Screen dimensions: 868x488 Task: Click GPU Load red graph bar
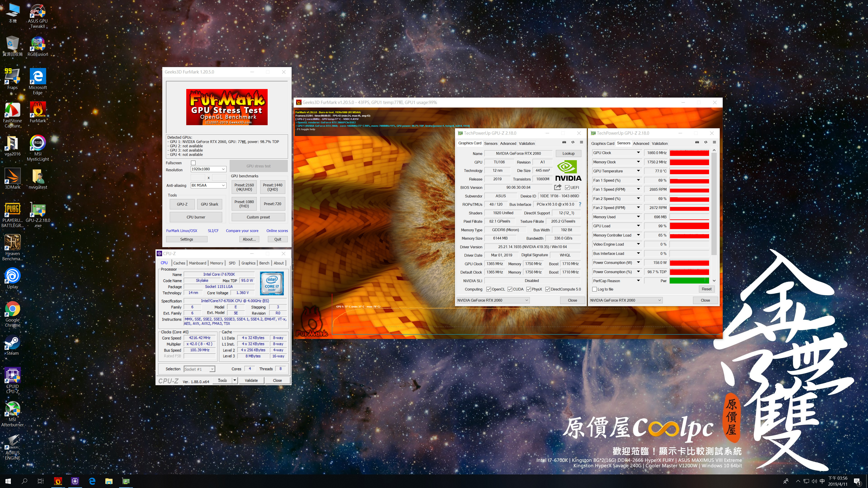[689, 226]
